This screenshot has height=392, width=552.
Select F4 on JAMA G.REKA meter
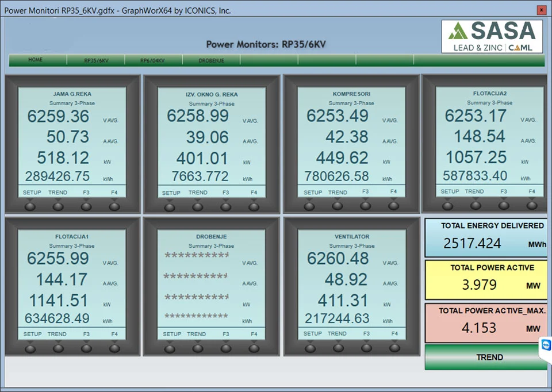[114, 193]
